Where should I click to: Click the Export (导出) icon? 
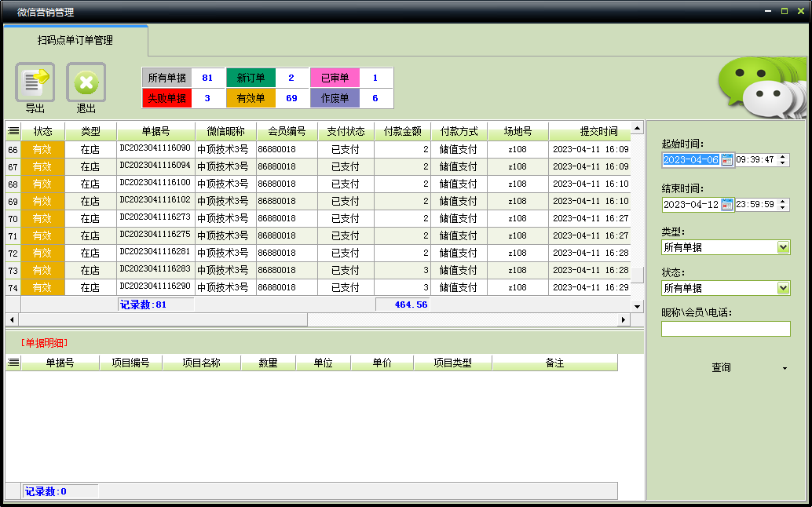click(35, 83)
